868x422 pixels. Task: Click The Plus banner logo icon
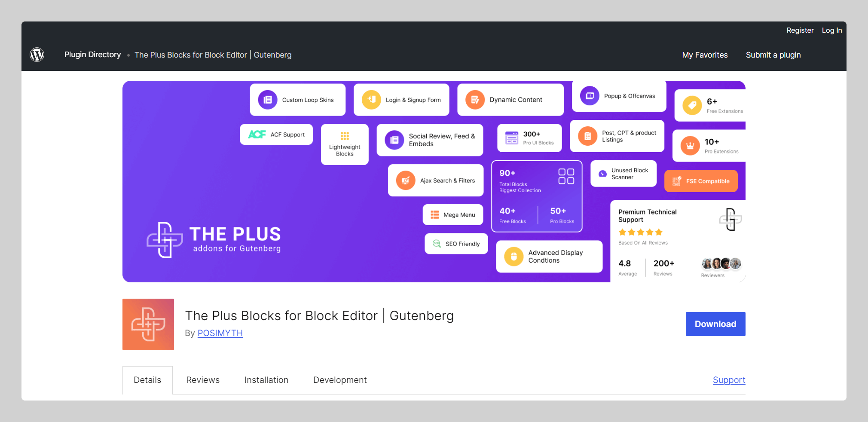pyautogui.click(x=165, y=240)
